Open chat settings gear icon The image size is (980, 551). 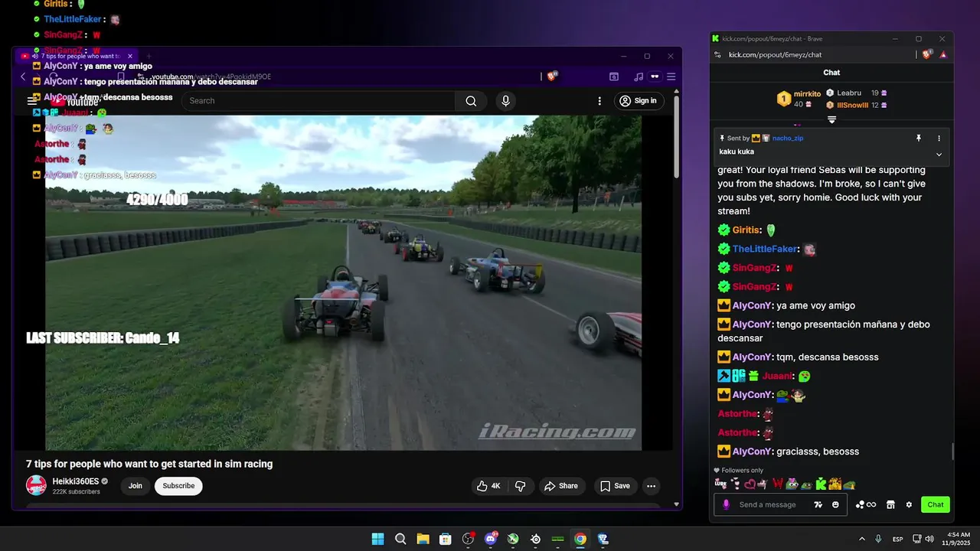(x=909, y=504)
